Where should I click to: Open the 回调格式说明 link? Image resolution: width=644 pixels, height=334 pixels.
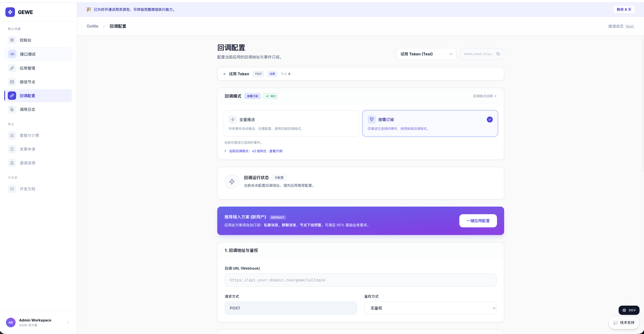pyautogui.click(x=485, y=96)
